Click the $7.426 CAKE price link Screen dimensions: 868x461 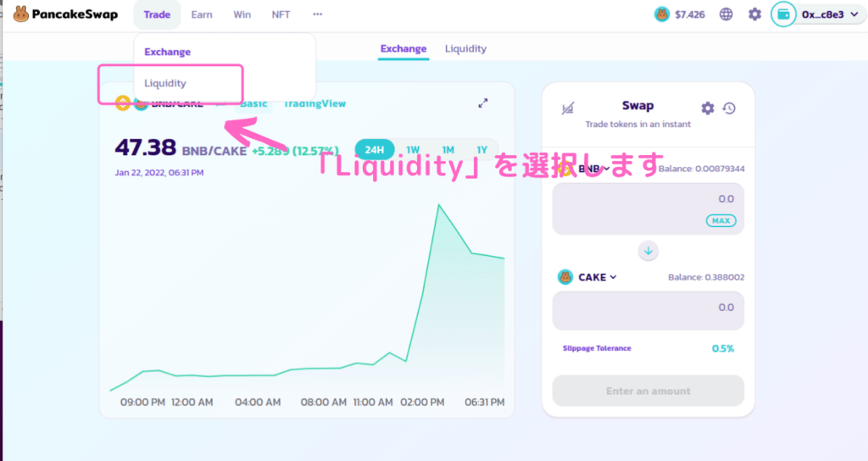(690, 14)
